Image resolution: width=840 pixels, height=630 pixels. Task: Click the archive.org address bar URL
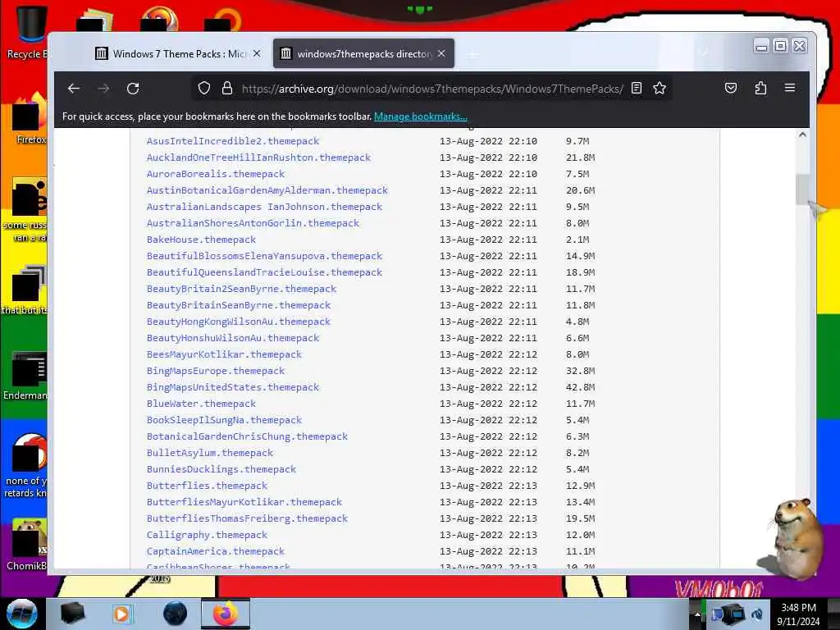click(x=432, y=89)
